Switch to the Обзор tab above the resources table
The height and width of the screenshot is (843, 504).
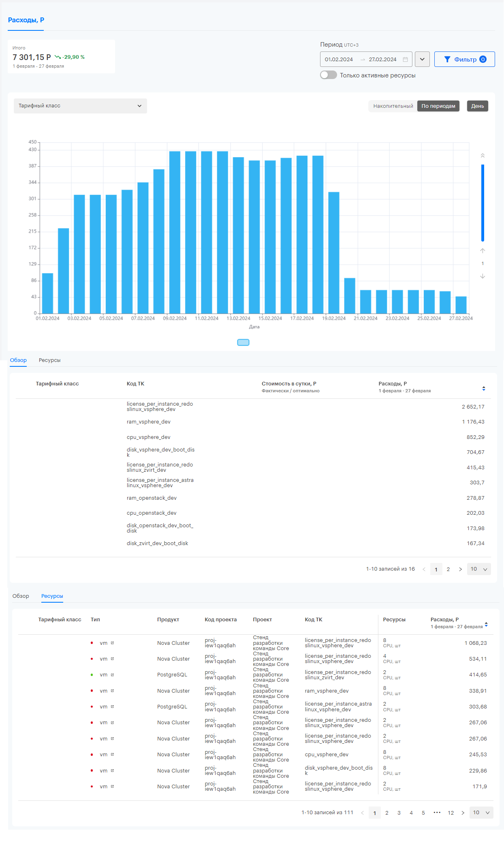pyautogui.click(x=21, y=596)
